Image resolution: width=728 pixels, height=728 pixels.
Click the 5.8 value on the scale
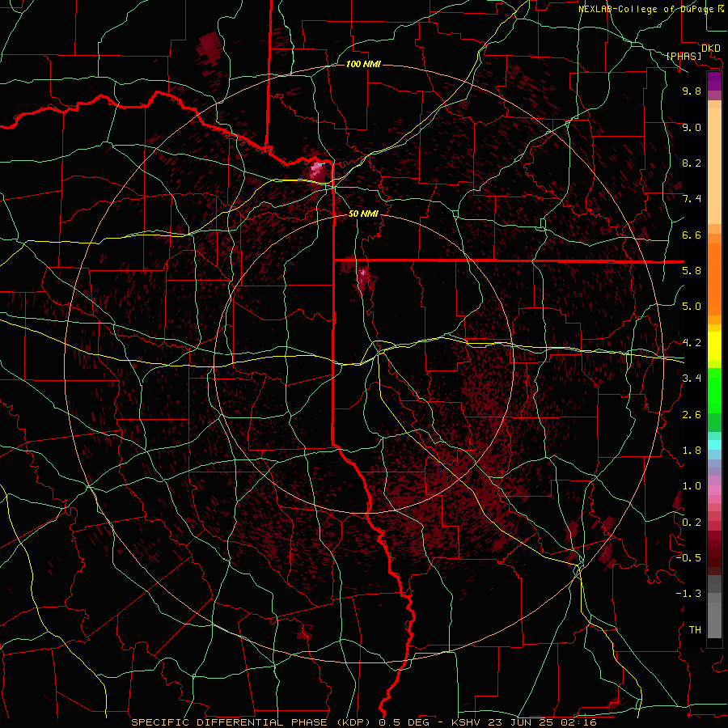pos(692,271)
